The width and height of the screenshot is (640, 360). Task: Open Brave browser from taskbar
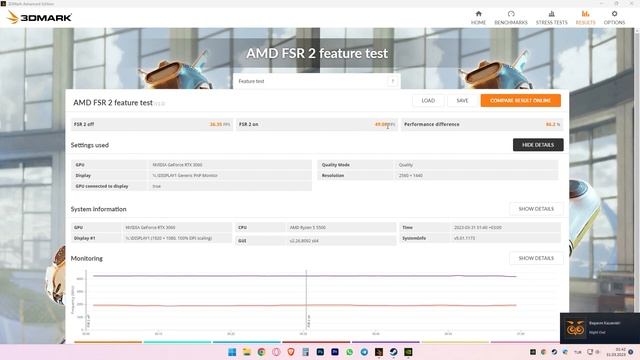291,352
